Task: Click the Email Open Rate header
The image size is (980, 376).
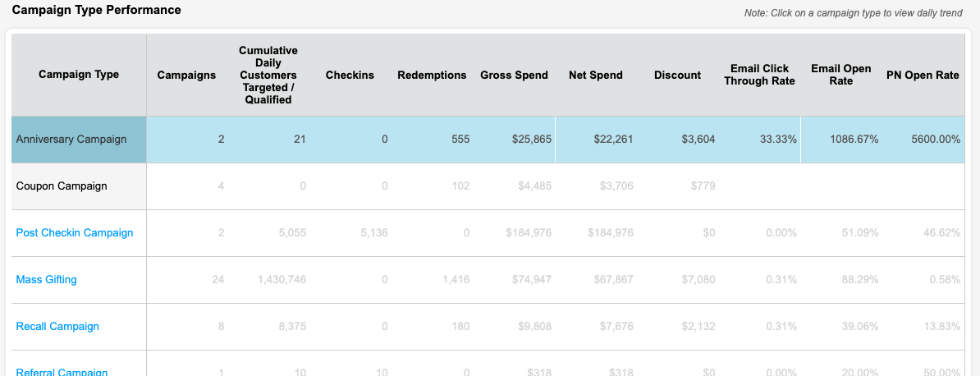Action: tap(841, 75)
